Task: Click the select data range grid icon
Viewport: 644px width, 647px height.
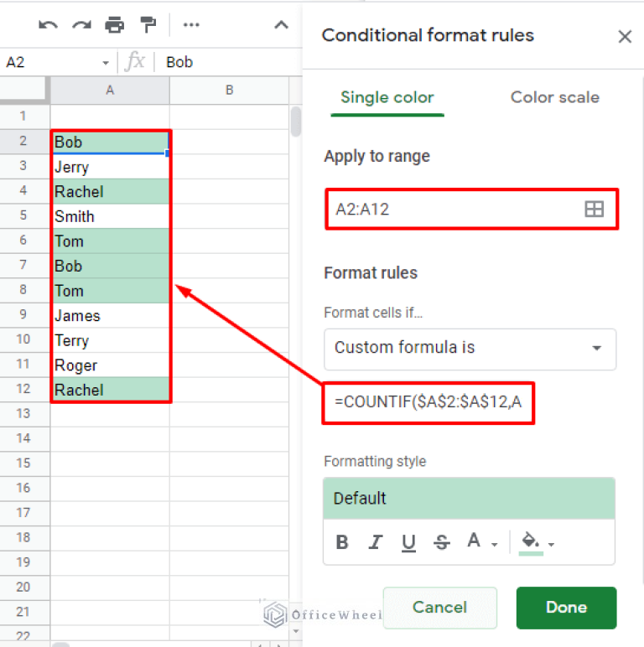Action: (594, 210)
